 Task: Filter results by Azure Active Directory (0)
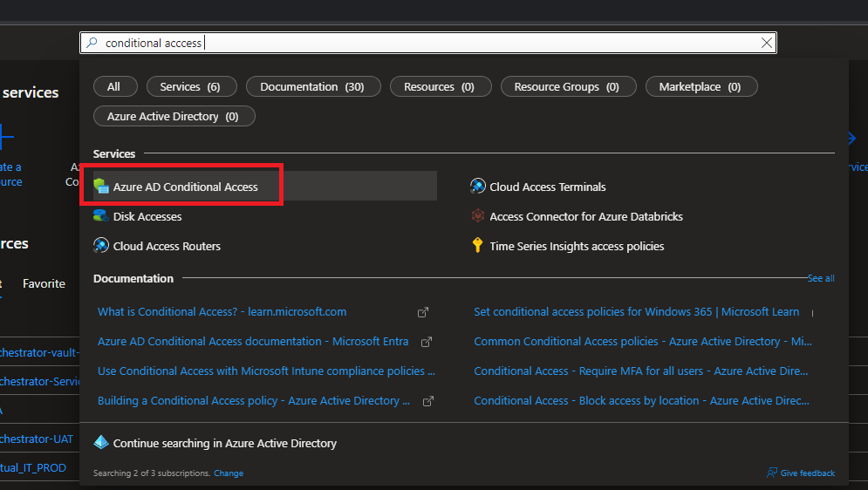pos(174,116)
